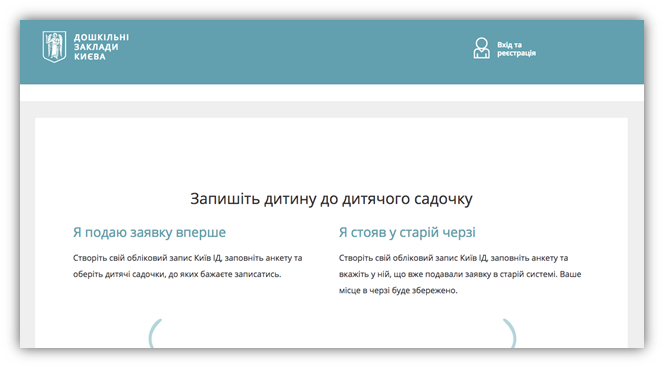
Task: Click 'ДОШКІЛЬНІ ЗАКЛАДИ КИЄВА' site title
Action: point(101,47)
